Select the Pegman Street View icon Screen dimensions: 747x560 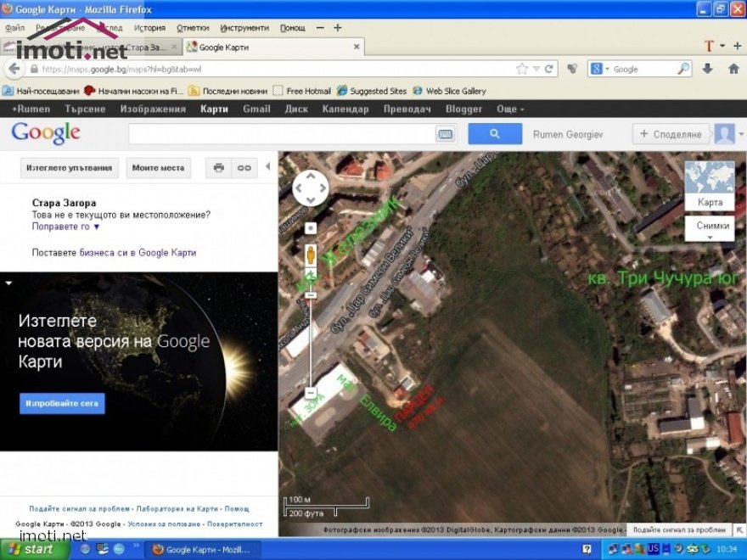(x=311, y=255)
